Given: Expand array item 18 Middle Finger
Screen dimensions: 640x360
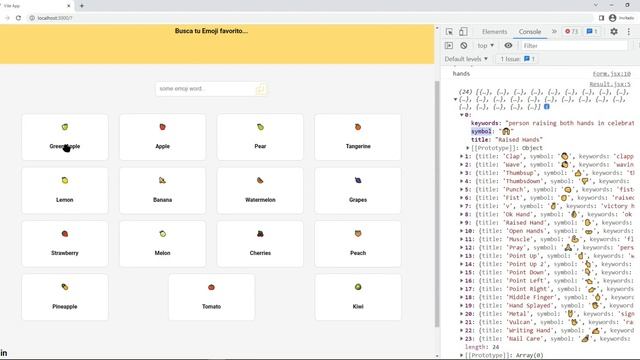Looking at the screenshot, I should pos(462,297).
